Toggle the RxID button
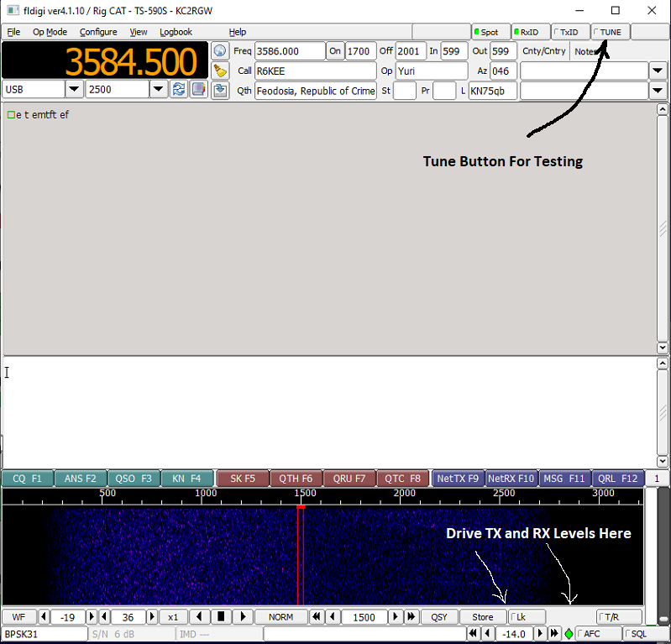Viewport: 671px width, 644px height. click(x=531, y=32)
